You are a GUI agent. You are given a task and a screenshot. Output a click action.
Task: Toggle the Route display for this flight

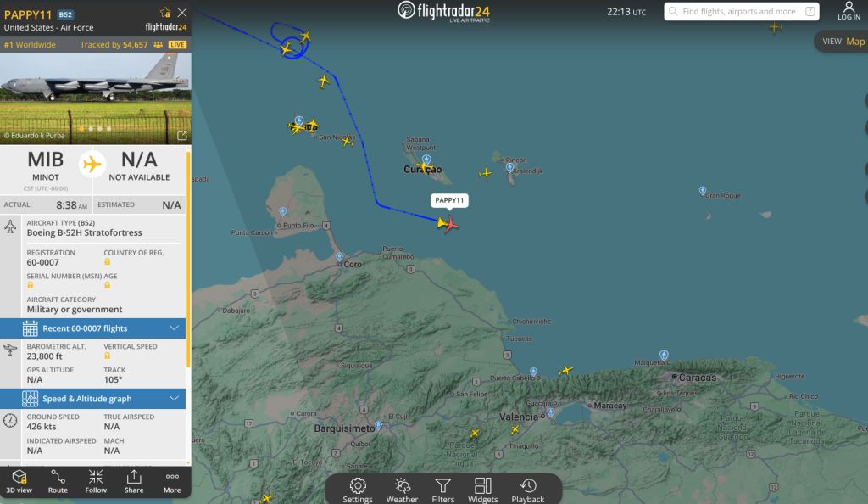(x=58, y=480)
